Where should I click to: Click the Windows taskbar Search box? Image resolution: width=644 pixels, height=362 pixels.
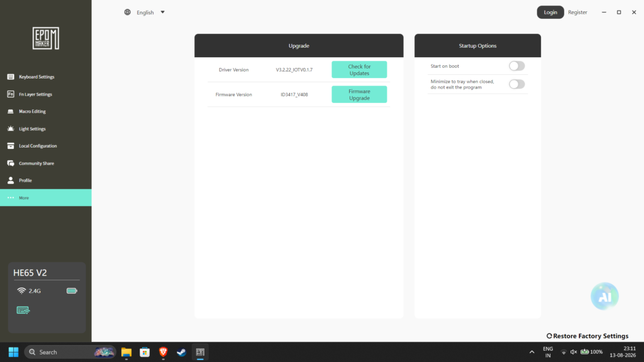click(70, 352)
